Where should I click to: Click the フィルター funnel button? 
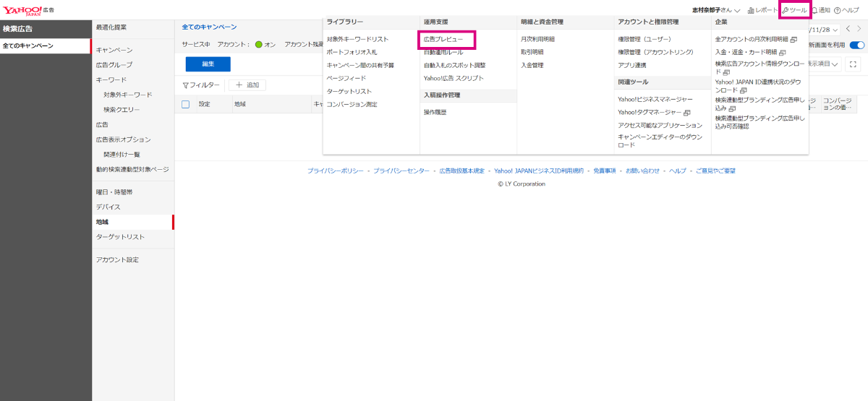[201, 85]
